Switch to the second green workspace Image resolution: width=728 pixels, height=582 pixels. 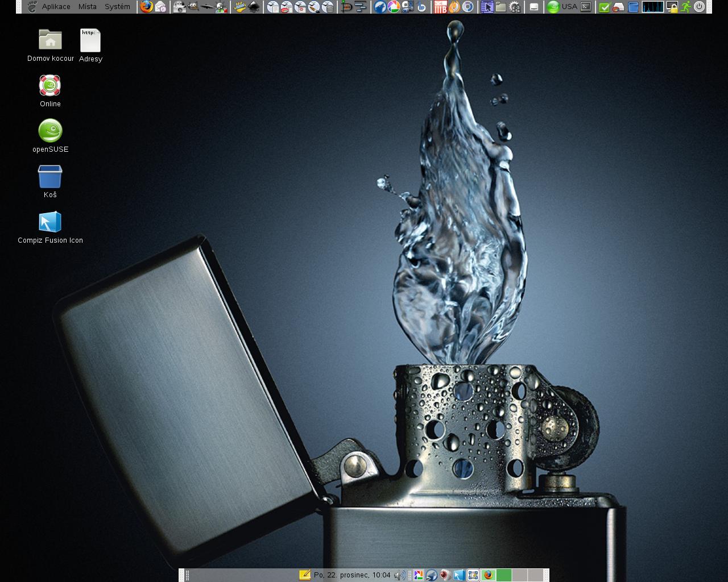click(x=504, y=575)
